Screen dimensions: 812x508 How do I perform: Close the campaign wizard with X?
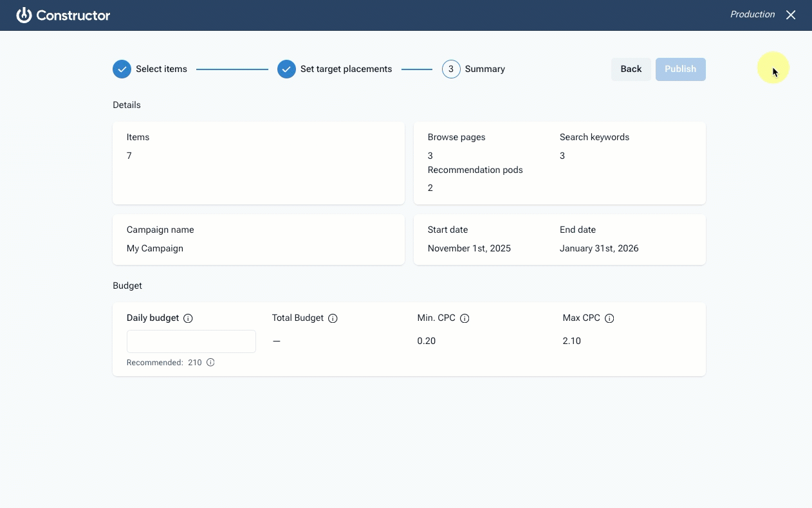coord(791,15)
